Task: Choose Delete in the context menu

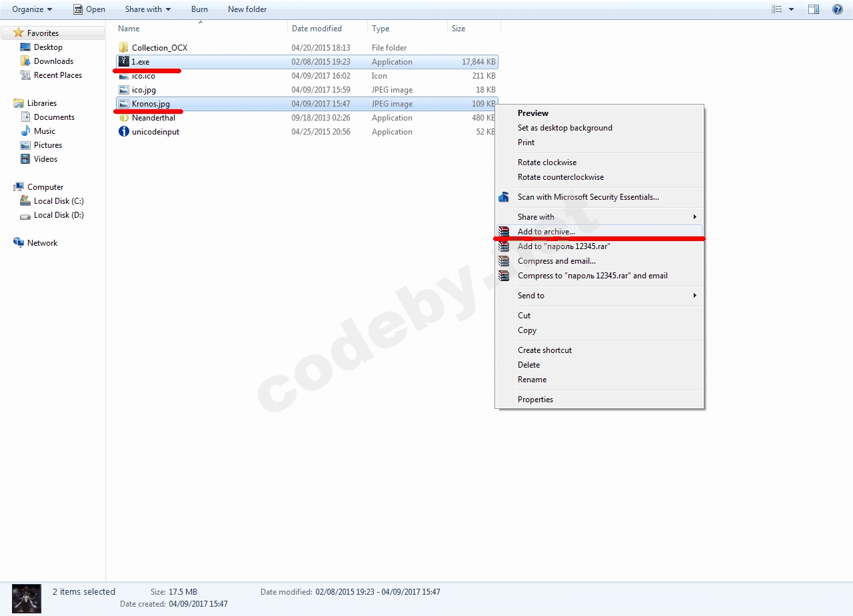Action: pyautogui.click(x=529, y=365)
